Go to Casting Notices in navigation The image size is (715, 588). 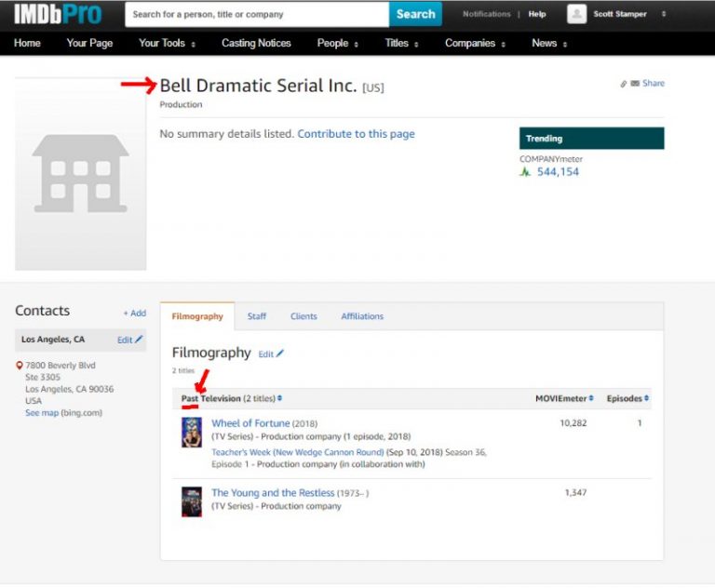click(256, 44)
